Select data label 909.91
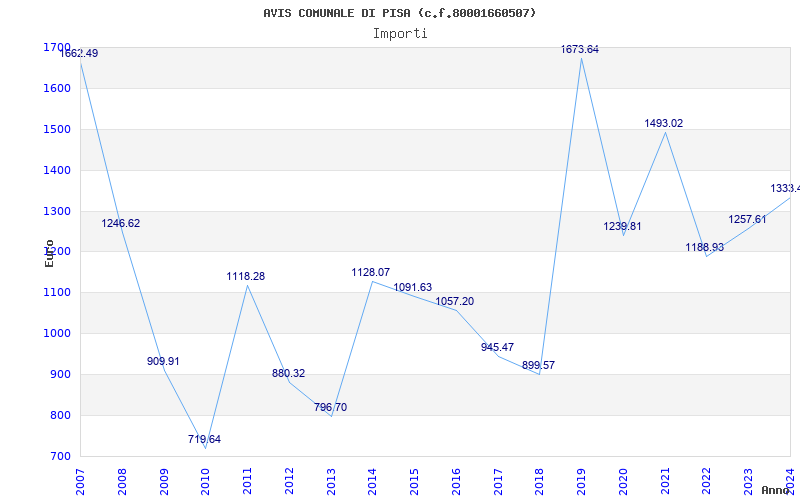Image resolution: width=800 pixels, height=500 pixels. [x=163, y=361]
